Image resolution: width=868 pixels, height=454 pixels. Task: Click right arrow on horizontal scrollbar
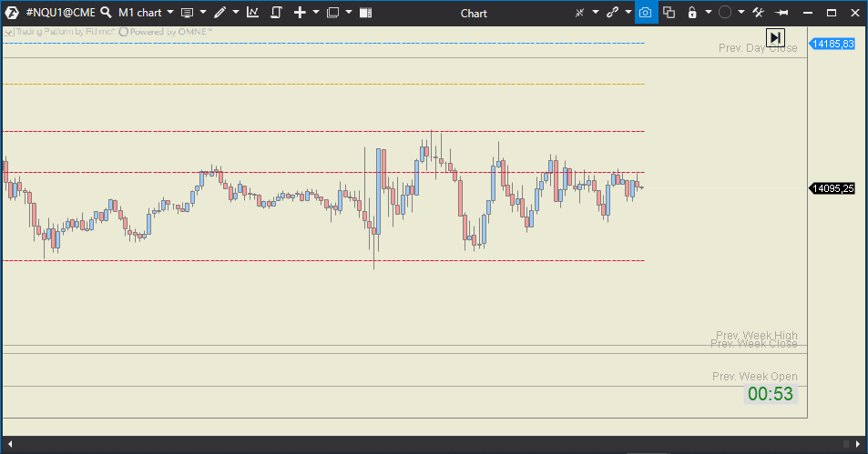(x=858, y=444)
